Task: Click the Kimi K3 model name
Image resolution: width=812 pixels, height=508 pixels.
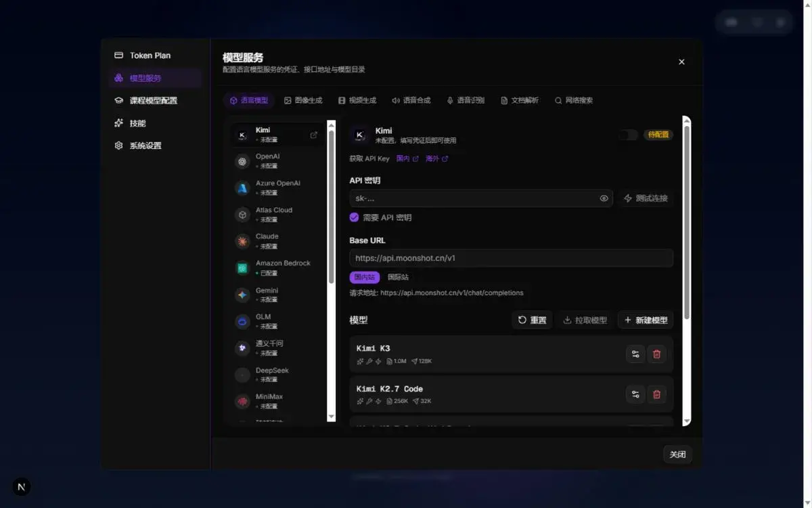Action: point(373,349)
